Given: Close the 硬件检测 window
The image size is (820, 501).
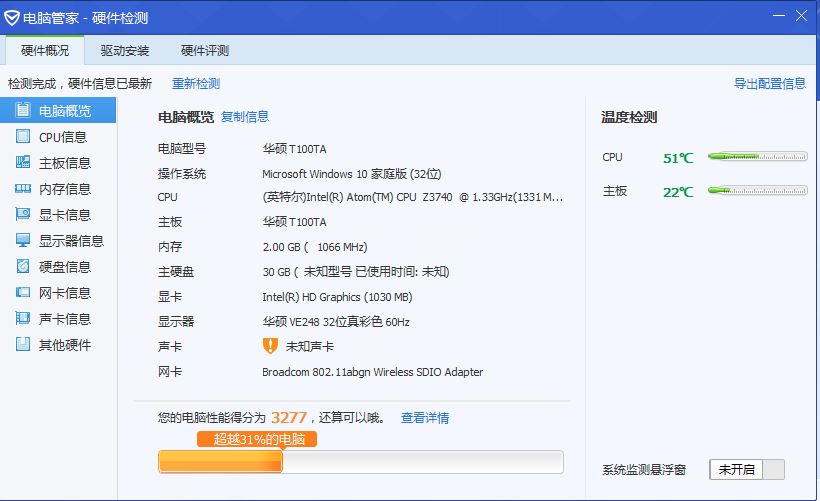Looking at the screenshot, I should (x=801, y=16).
